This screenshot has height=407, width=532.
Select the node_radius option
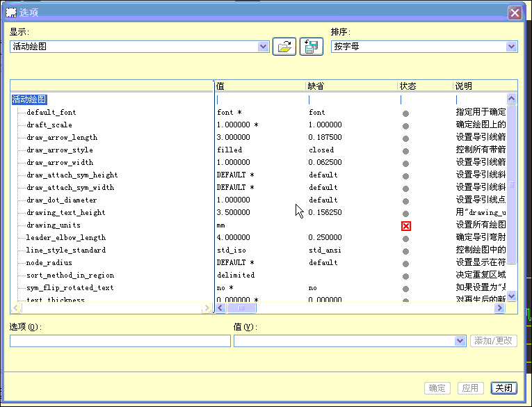coord(49,263)
